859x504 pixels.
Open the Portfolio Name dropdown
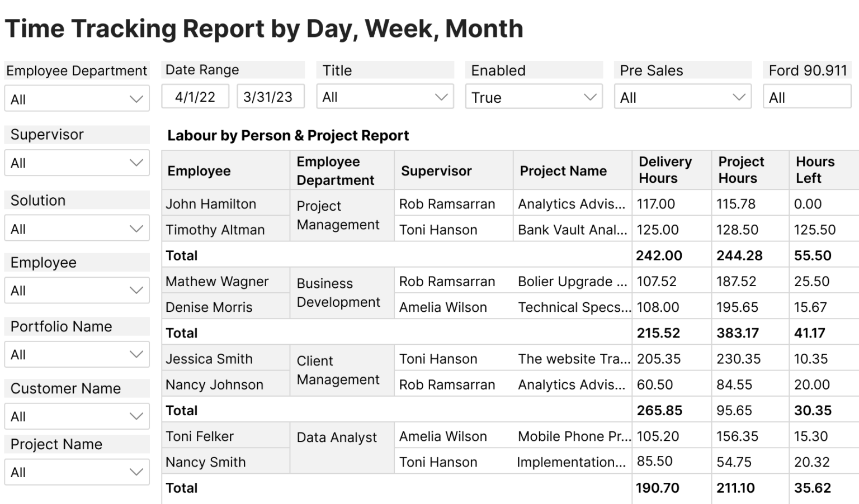[77, 354]
